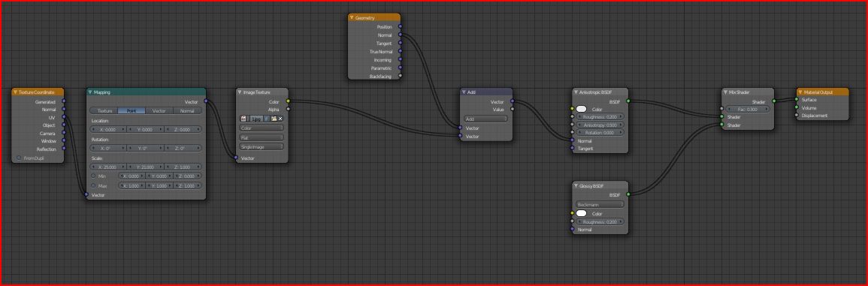Click the Scale X 25.000 field
The width and height of the screenshot is (868, 286).
pos(109,167)
